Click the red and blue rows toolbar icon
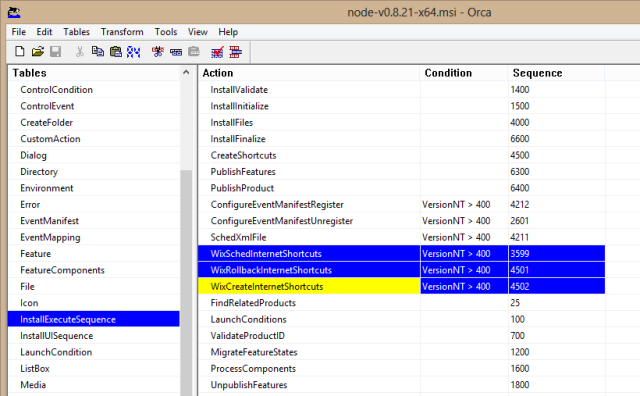Viewport: 640px width, 396px height. (236, 52)
